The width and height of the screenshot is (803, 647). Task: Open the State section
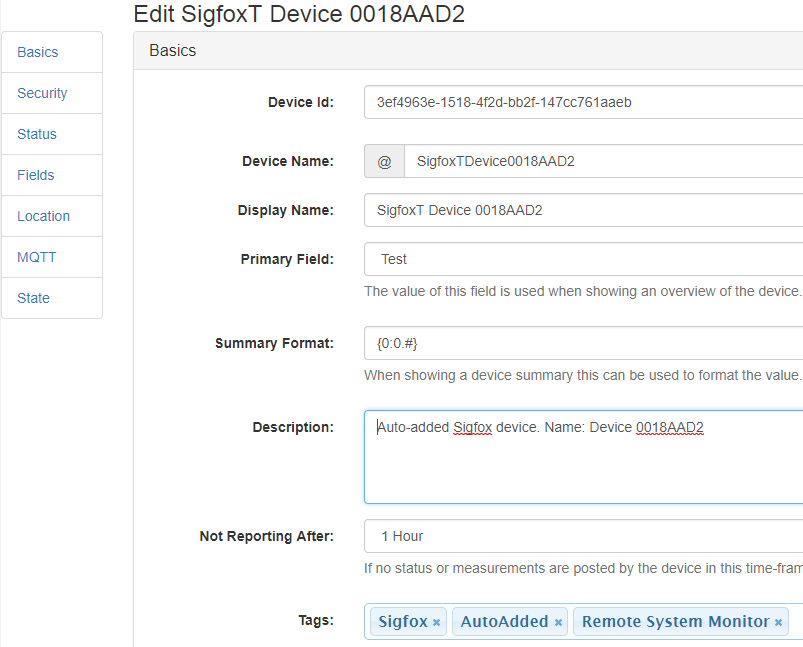[x=33, y=297]
